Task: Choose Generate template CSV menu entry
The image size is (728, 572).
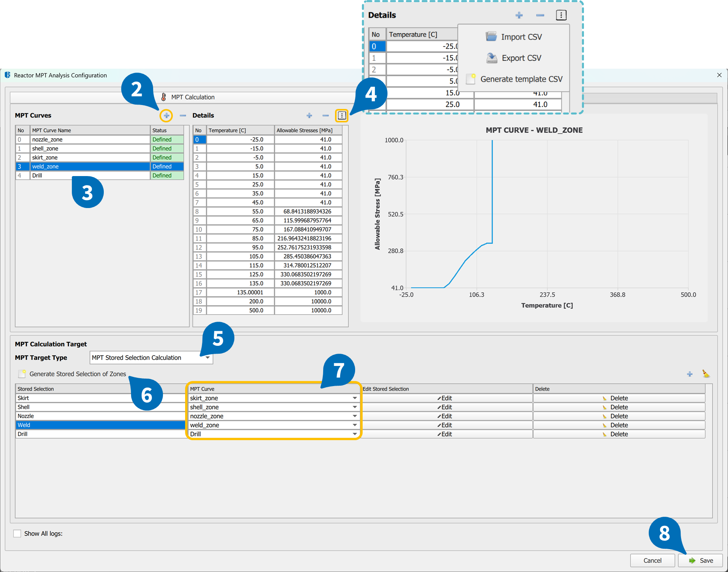Action: 514,79
